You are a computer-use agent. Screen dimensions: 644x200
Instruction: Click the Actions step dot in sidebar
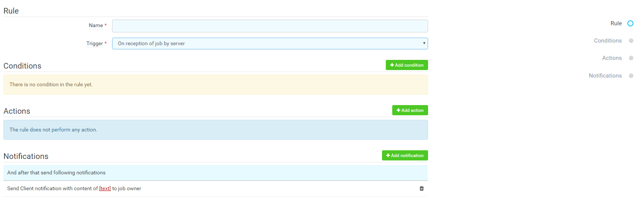click(631, 58)
